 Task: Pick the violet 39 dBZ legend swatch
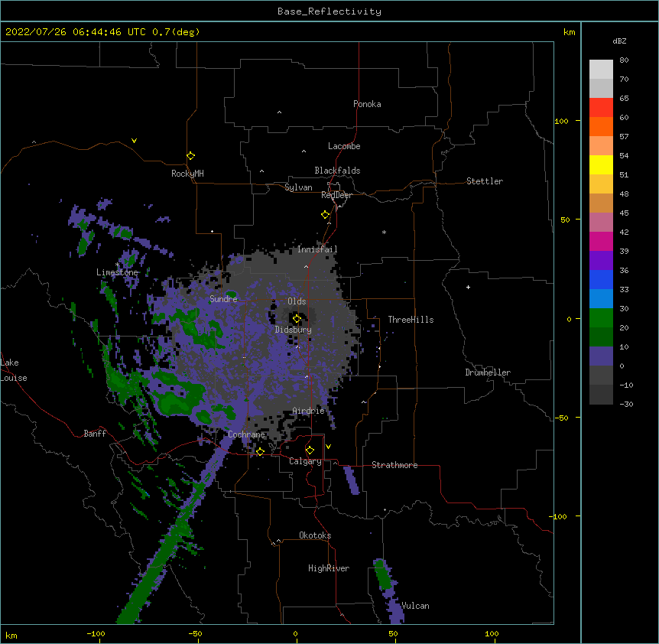coord(601,261)
